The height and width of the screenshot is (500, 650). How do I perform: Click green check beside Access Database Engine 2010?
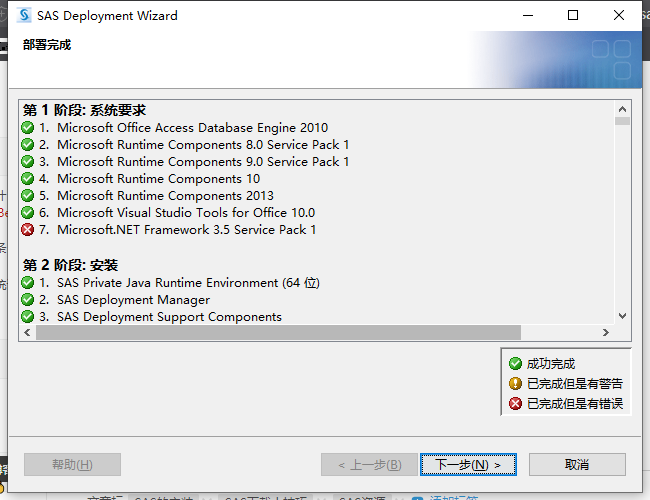27,127
